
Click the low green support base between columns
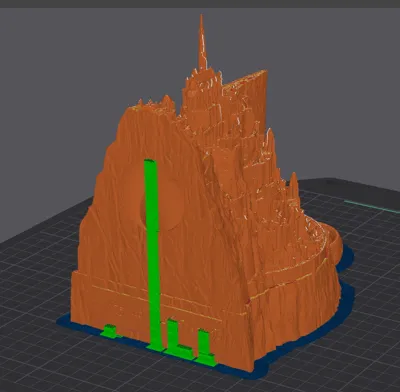pyautogui.click(x=185, y=351)
